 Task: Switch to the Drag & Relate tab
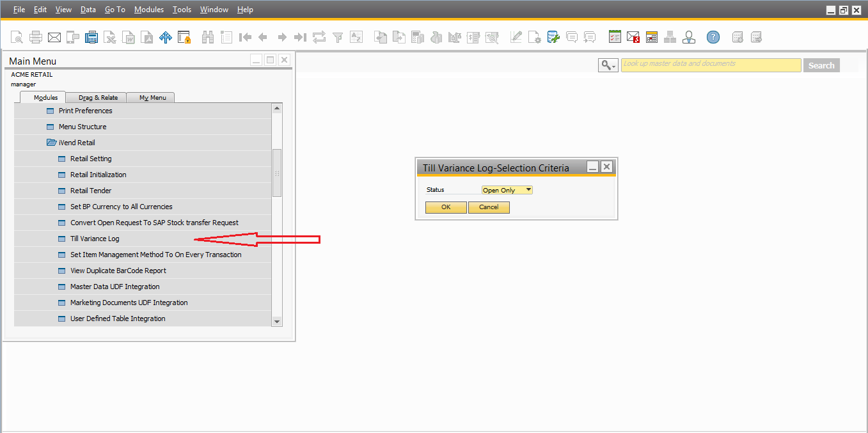click(x=98, y=98)
